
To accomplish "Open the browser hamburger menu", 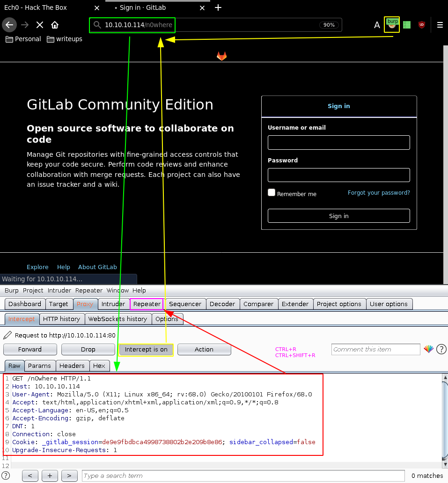I will point(440,25).
